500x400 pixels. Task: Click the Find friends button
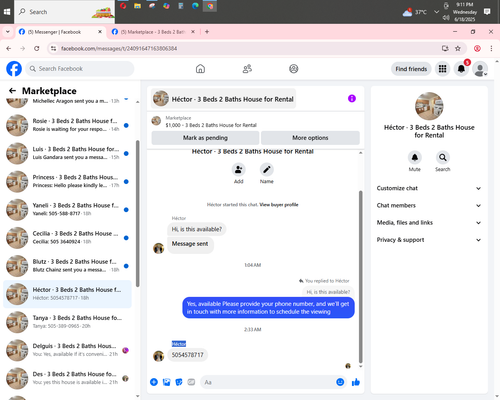[411, 69]
